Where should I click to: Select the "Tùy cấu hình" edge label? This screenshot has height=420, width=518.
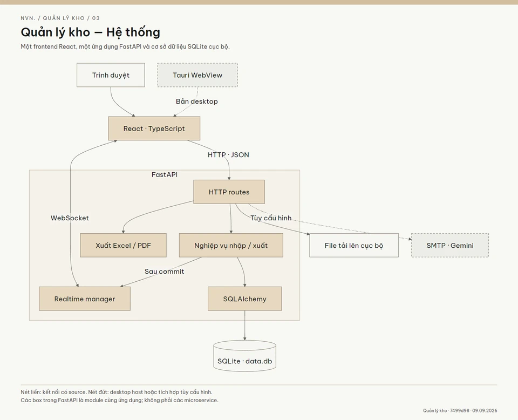point(271,218)
